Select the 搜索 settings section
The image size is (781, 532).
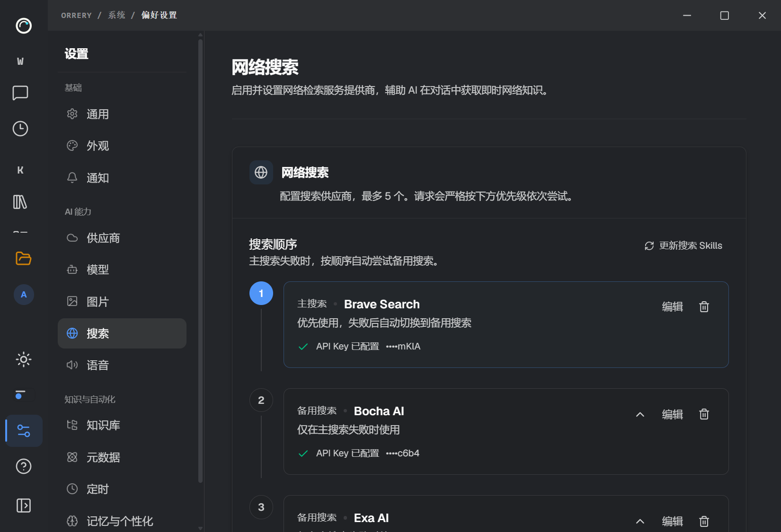pyautogui.click(x=122, y=333)
